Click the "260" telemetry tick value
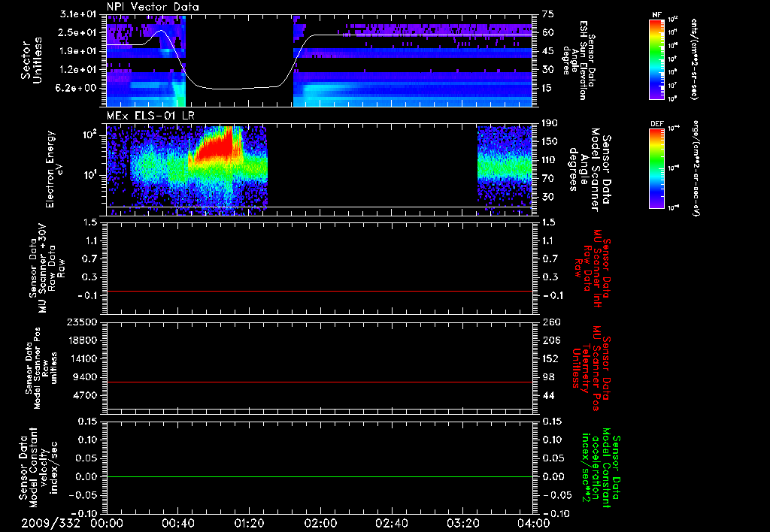 click(550, 322)
